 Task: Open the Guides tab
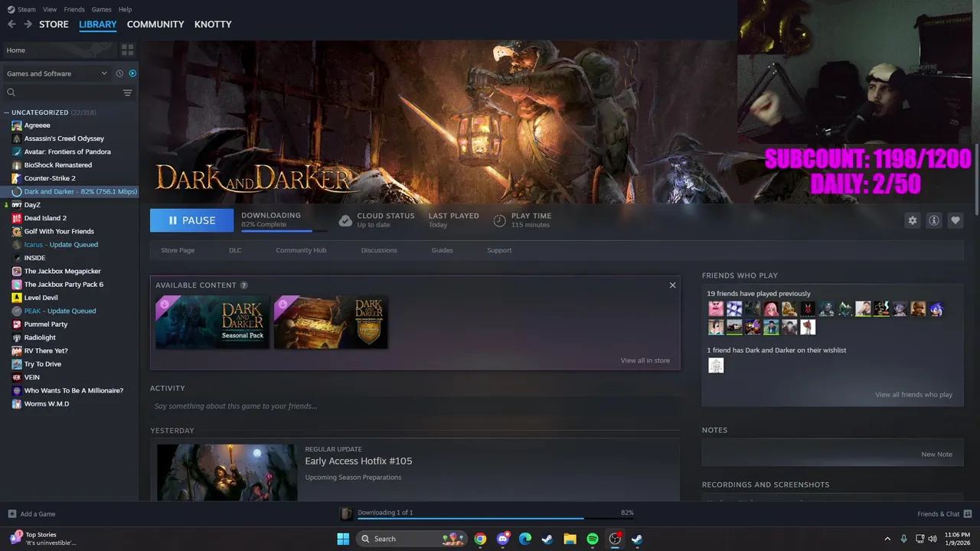click(x=442, y=250)
